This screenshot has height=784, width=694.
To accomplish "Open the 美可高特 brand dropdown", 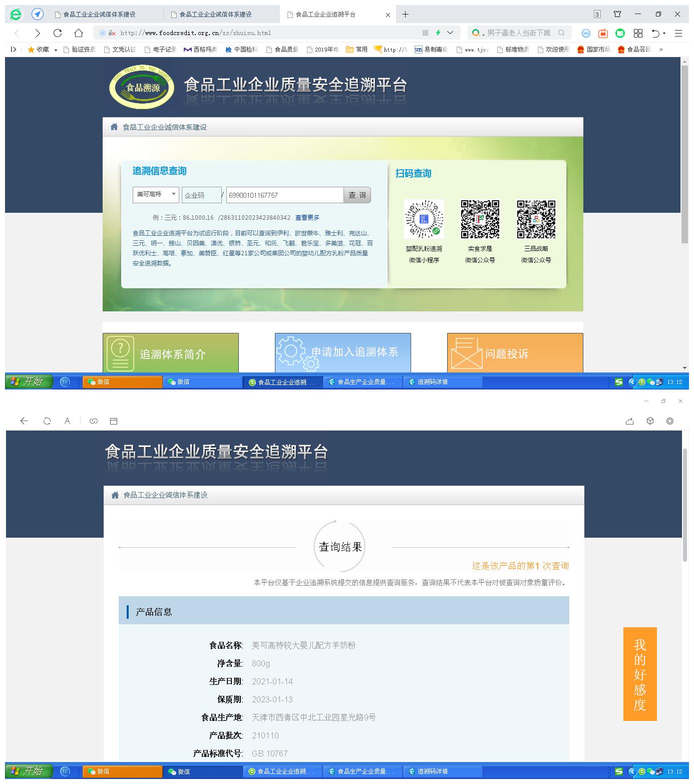I will point(155,195).
